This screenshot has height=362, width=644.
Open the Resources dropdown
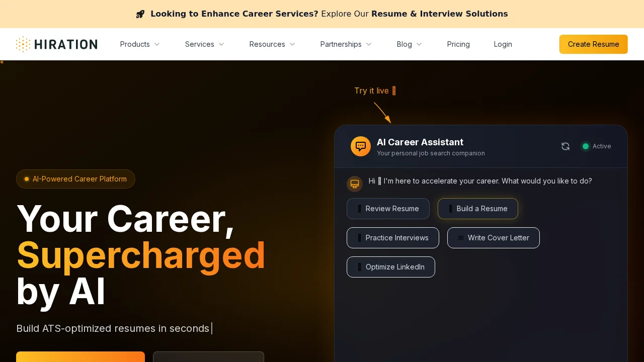pyautogui.click(x=272, y=44)
